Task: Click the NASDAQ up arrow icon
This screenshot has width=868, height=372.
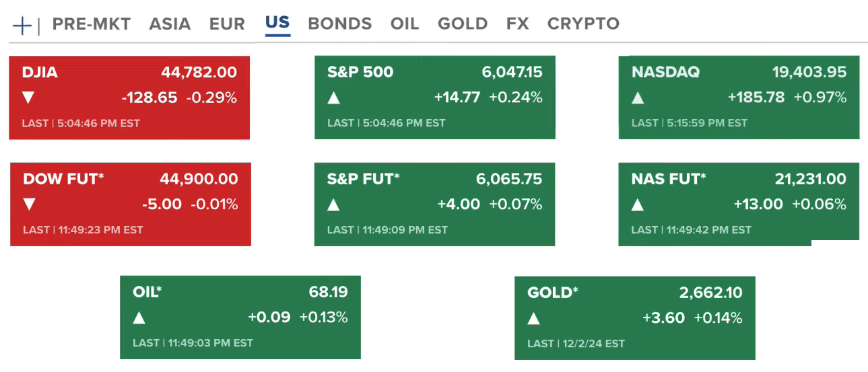Action: pos(638,98)
